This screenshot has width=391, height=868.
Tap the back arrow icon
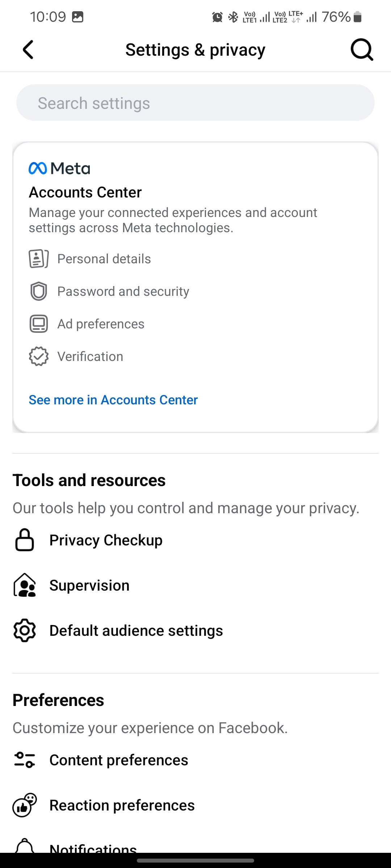pyautogui.click(x=28, y=50)
